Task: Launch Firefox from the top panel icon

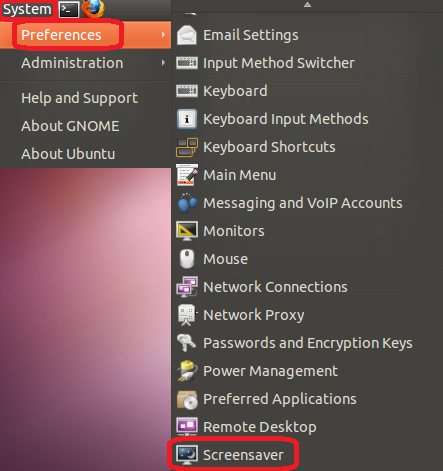Action: (x=93, y=8)
